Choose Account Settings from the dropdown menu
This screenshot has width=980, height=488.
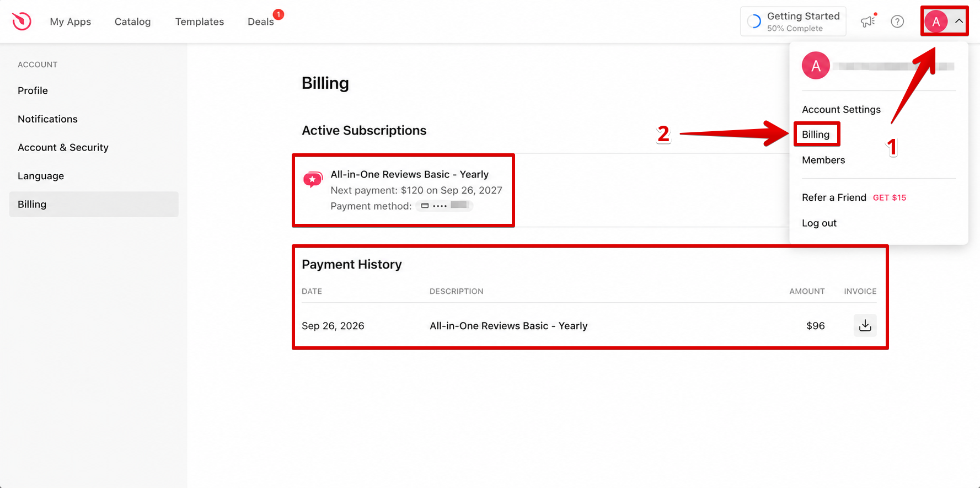[841, 109]
